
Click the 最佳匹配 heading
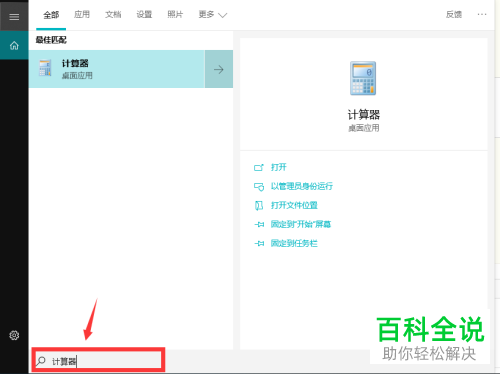pyautogui.click(x=51, y=40)
